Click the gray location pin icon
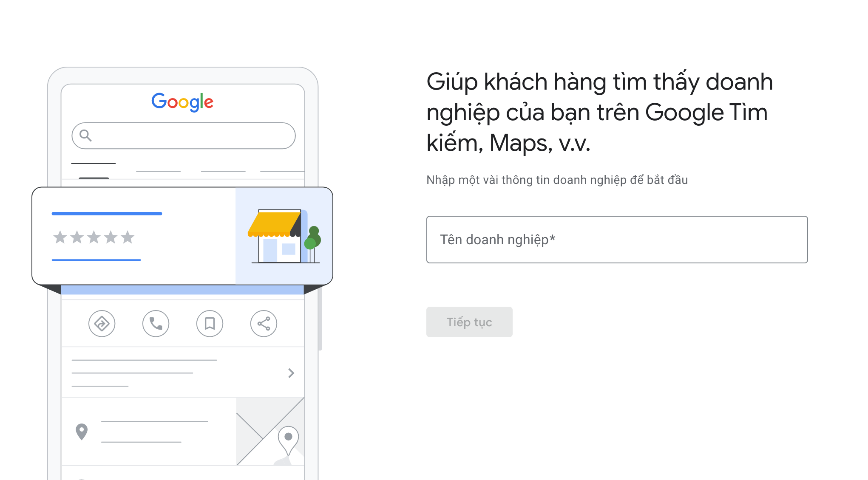The height and width of the screenshot is (480, 868). point(82,432)
